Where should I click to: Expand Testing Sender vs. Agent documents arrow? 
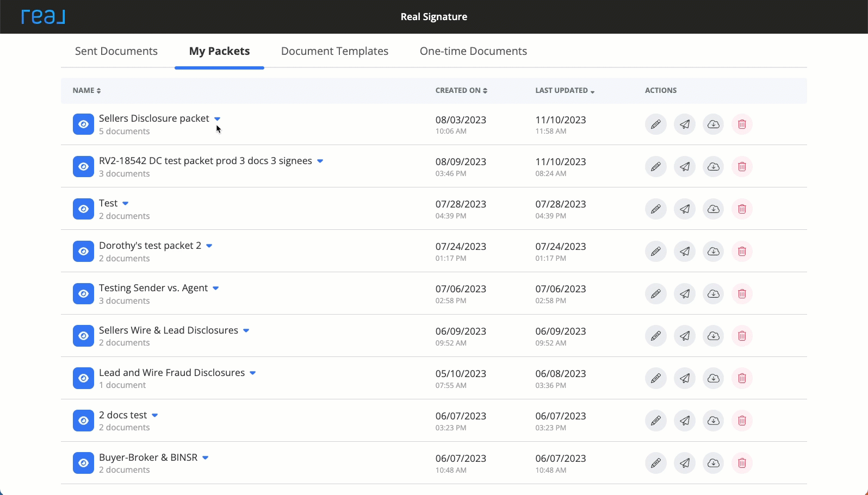tap(216, 289)
